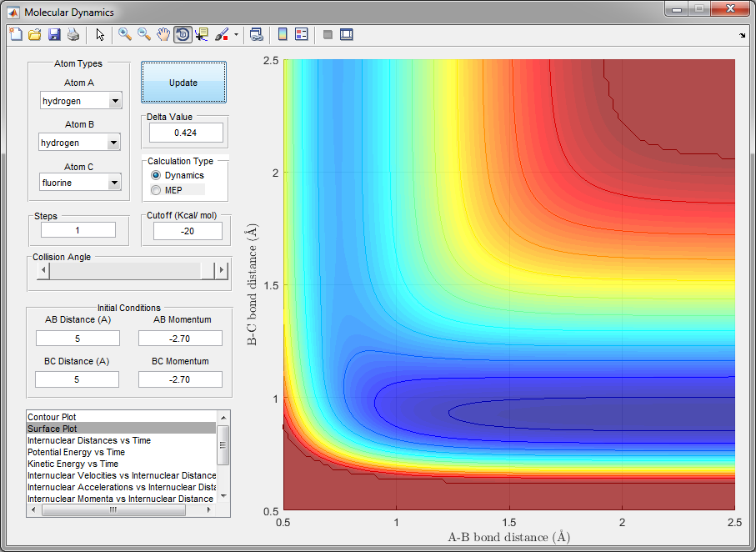
Task: Select the Zoom In magnifier tool
Action: (x=125, y=34)
